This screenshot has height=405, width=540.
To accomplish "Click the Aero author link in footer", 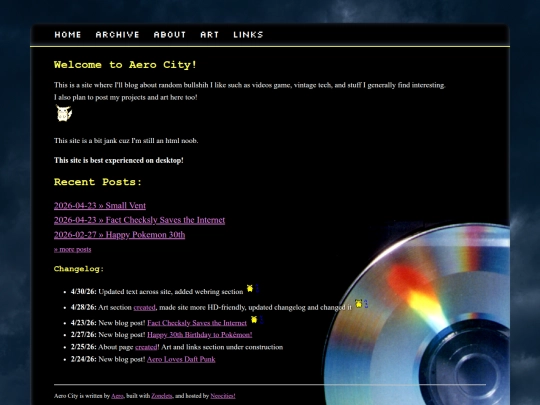I will coord(117,396).
